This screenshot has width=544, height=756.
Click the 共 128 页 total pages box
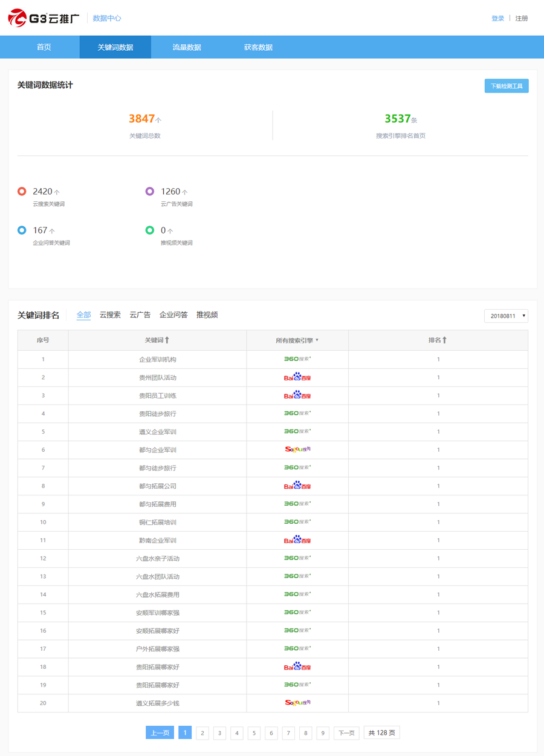382,733
